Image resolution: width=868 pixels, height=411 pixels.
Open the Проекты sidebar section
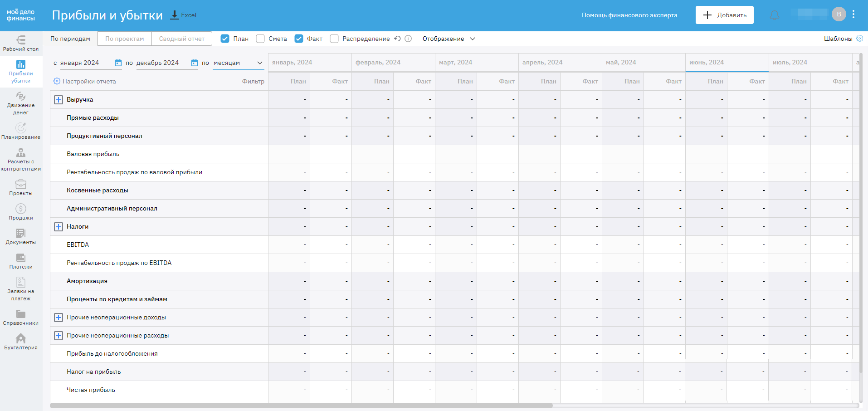click(21, 188)
